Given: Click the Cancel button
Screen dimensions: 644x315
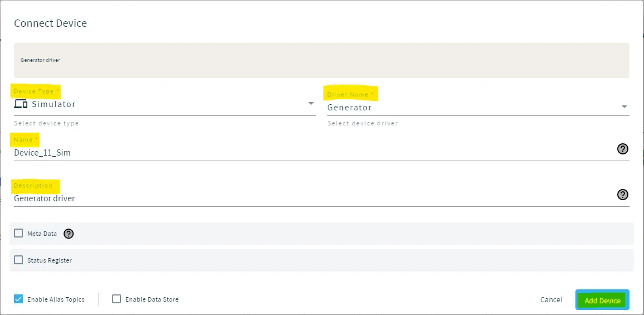Looking at the screenshot, I should (551, 300).
